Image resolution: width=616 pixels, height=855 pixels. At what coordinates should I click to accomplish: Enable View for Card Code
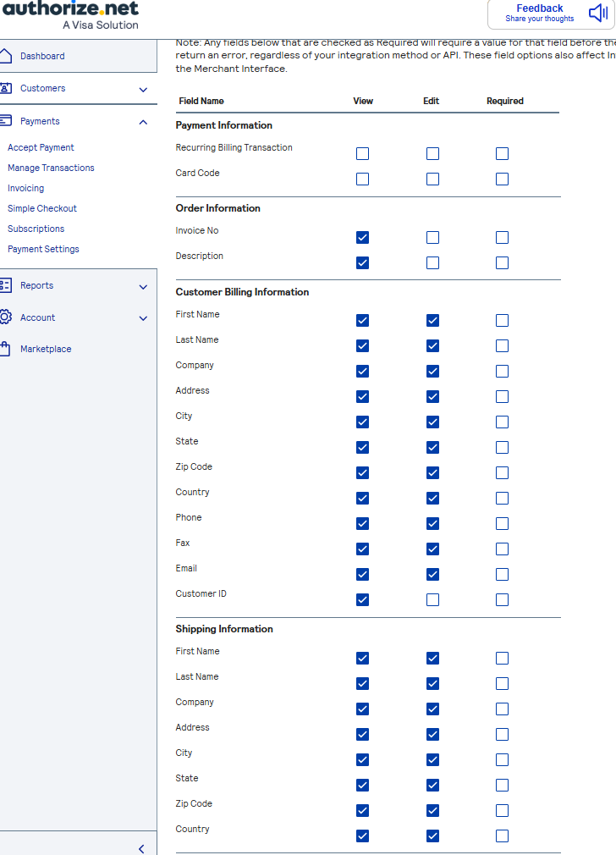click(x=362, y=179)
